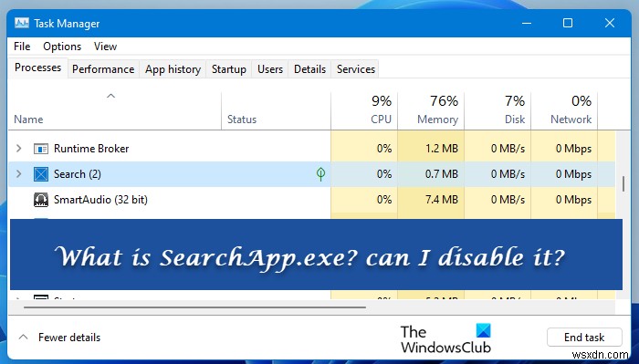Switch to the App history tab
The width and height of the screenshot is (639, 364).
tap(173, 69)
